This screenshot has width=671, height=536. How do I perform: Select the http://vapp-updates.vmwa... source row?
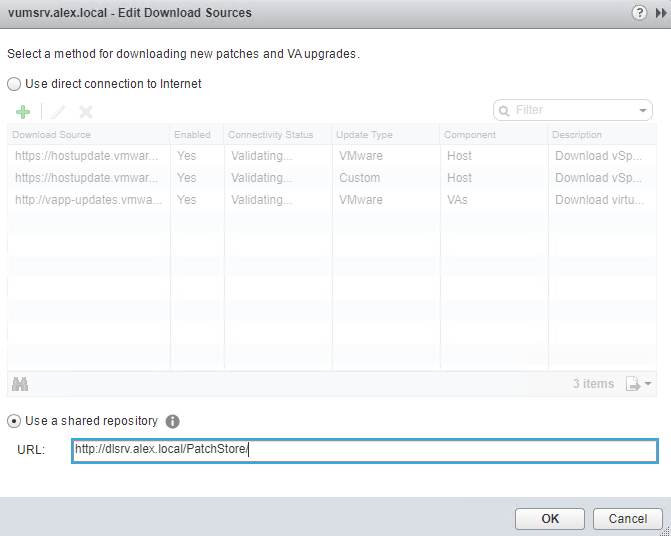[332, 200]
